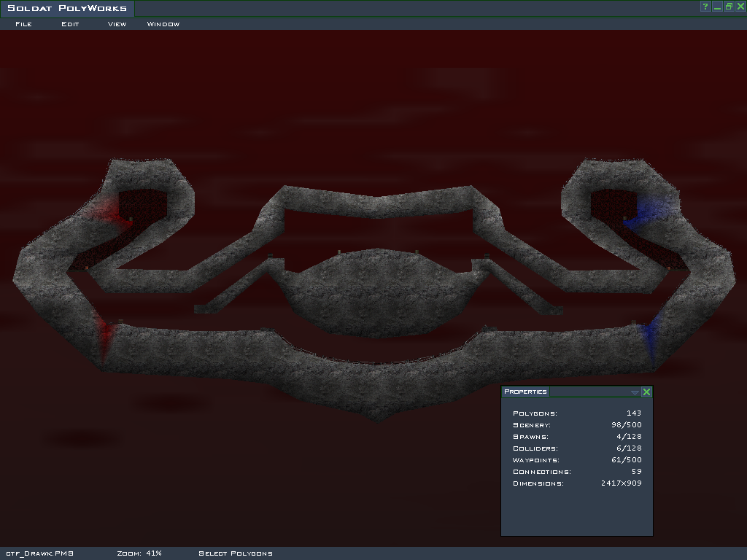Close the Soldat PolyWorks application
Viewport: 747px width, 560px height.
click(740, 7)
